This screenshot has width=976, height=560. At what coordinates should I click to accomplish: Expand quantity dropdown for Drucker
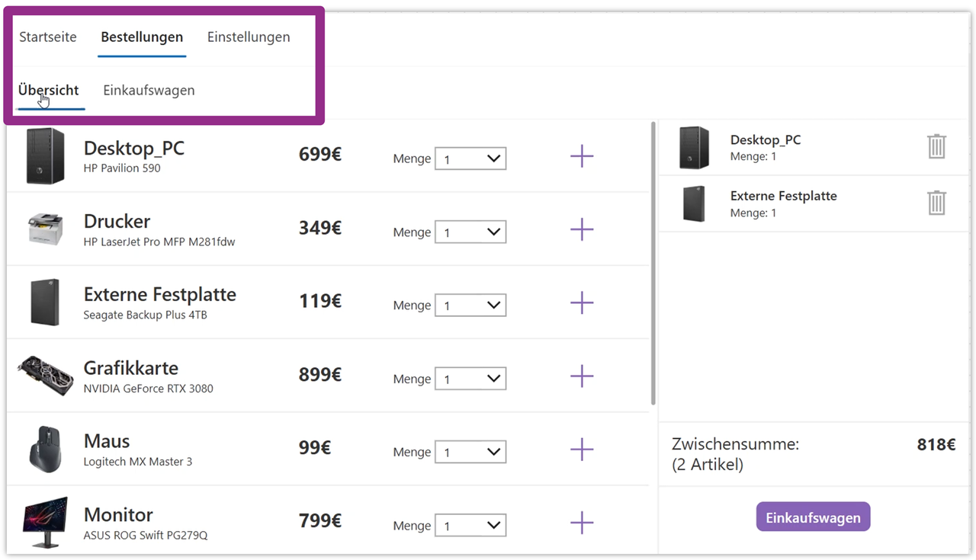click(x=470, y=232)
